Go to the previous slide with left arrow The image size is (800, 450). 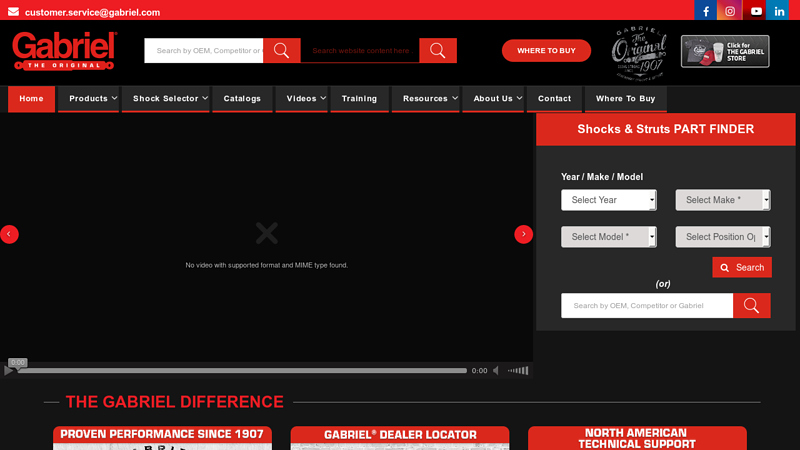pos(9,234)
